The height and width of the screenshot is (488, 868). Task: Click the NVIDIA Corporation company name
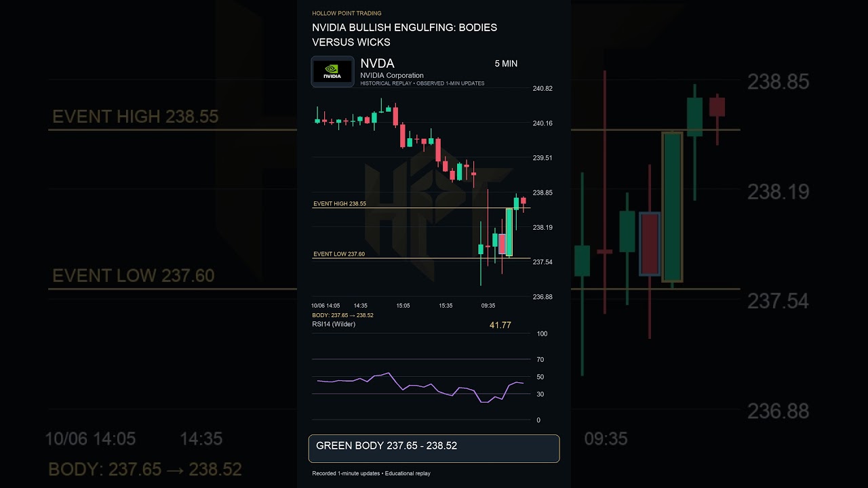[x=392, y=75]
